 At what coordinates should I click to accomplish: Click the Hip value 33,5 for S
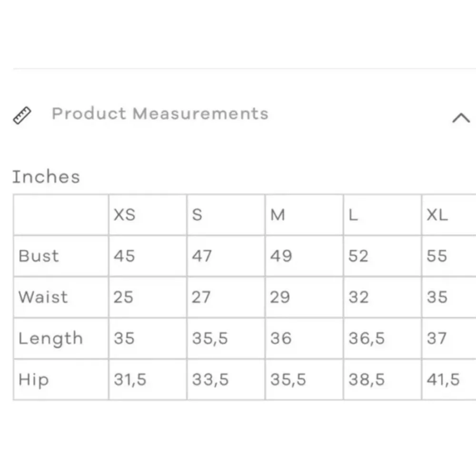point(210,380)
